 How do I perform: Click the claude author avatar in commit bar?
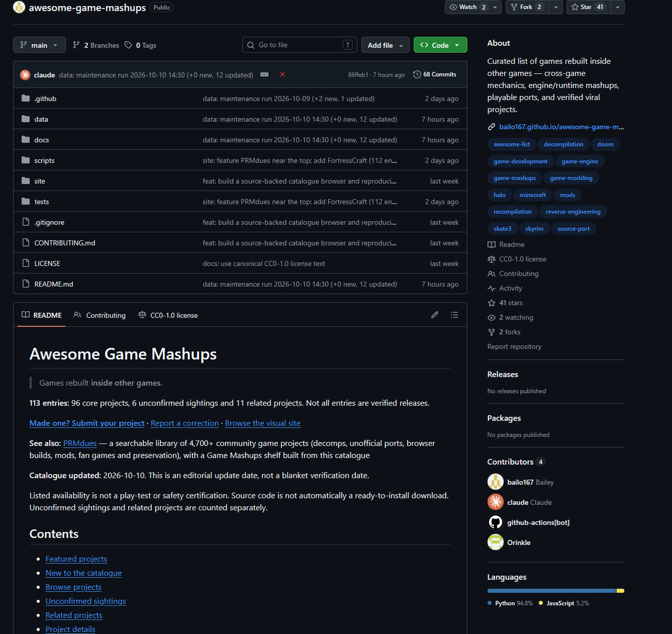[25, 74]
